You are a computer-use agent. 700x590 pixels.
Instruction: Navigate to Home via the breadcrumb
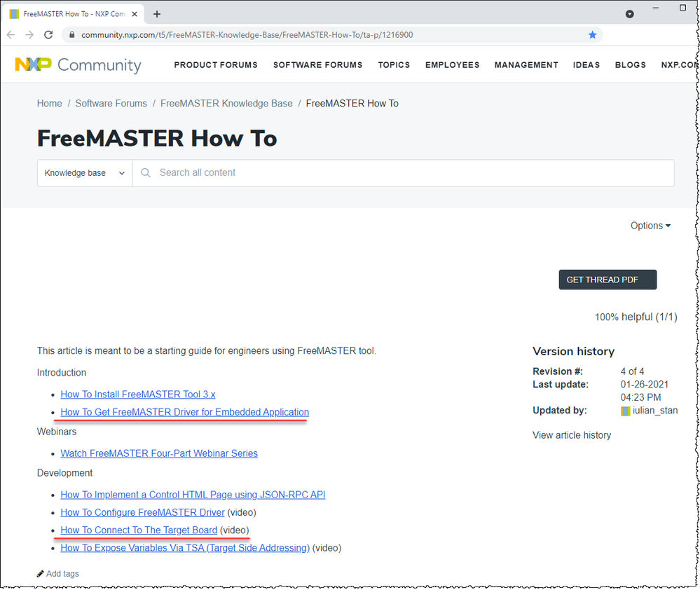click(49, 103)
